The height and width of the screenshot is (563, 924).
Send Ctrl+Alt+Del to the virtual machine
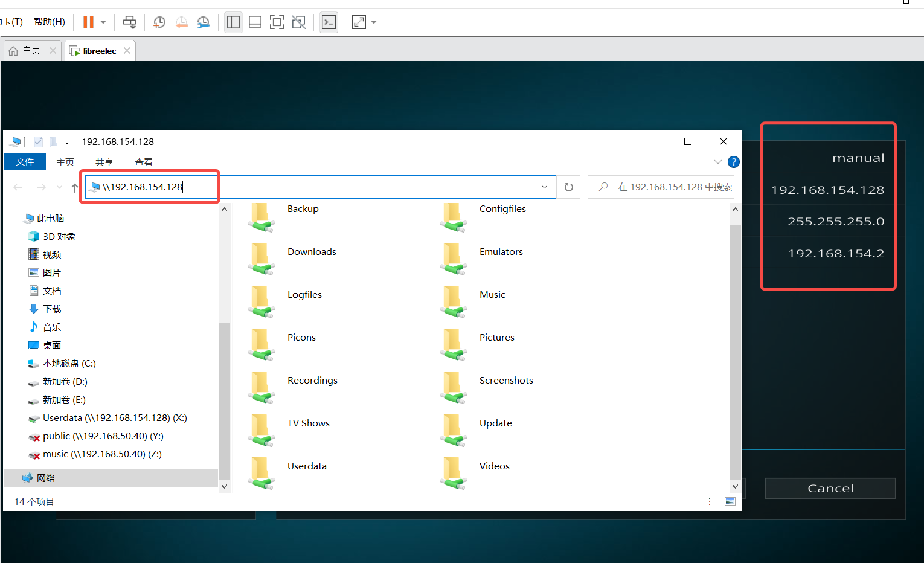(129, 22)
